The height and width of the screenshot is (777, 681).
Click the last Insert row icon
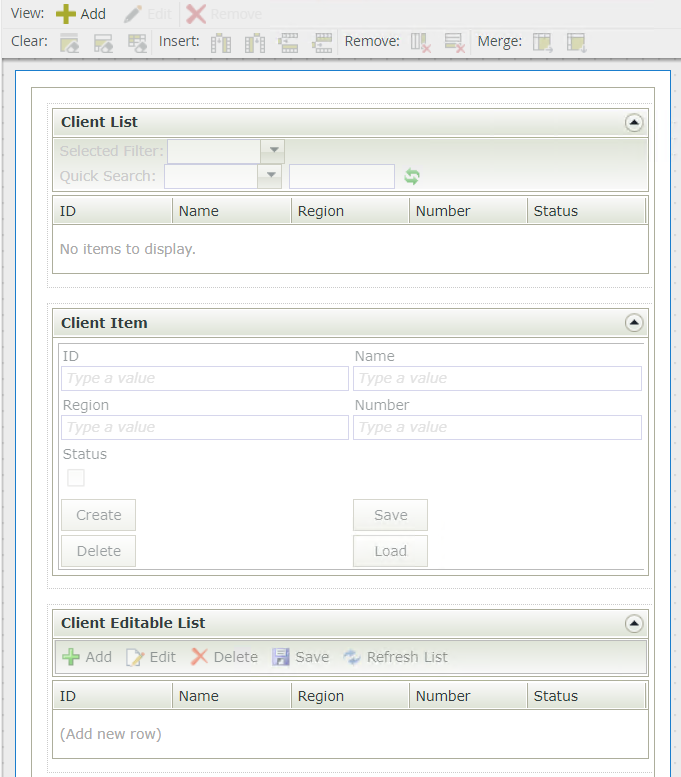(322, 43)
